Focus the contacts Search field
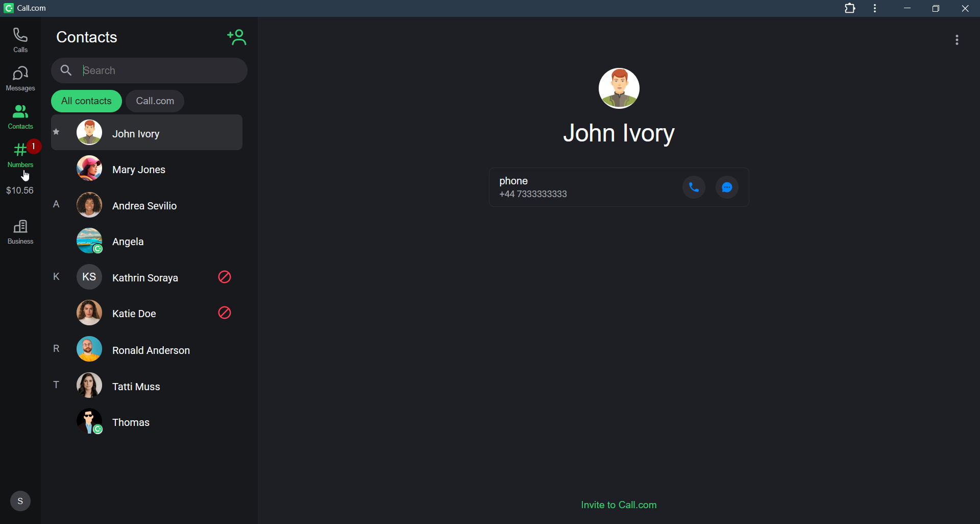The image size is (980, 524). [149, 70]
